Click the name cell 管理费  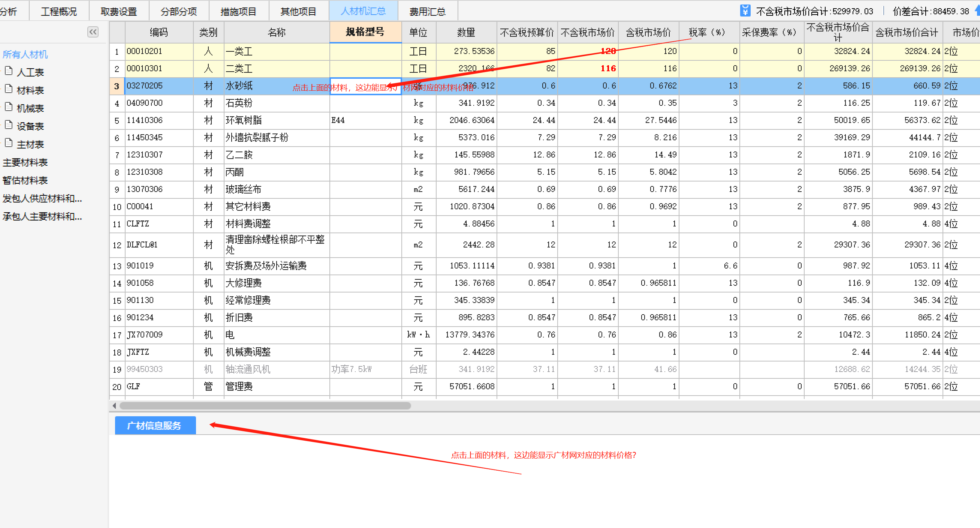pos(277,387)
